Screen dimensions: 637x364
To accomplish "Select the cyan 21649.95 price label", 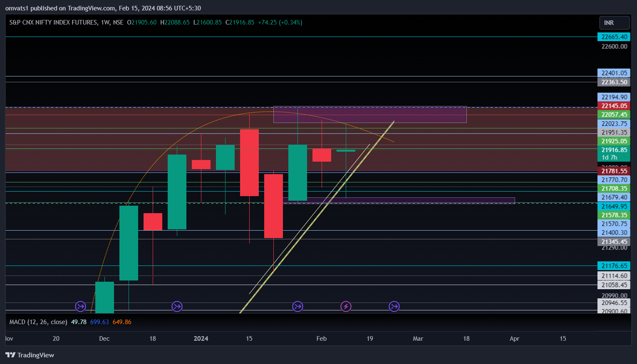I will click(x=614, y=207).
